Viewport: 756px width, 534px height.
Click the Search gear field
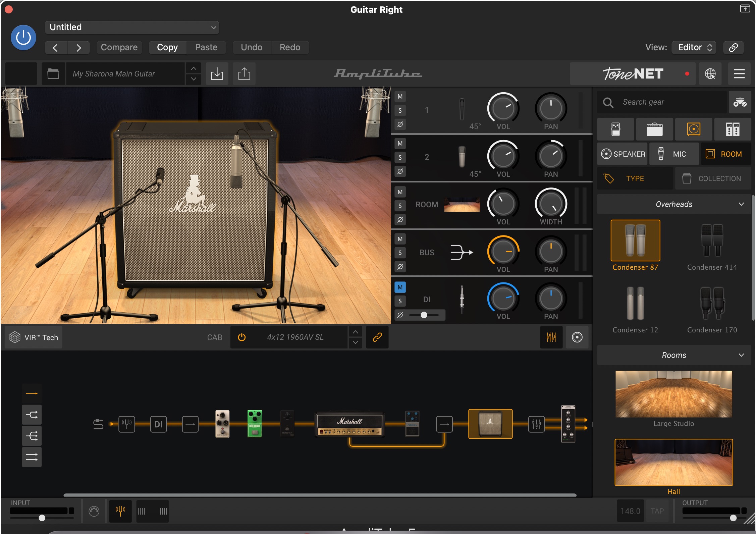tap(662, 102)
